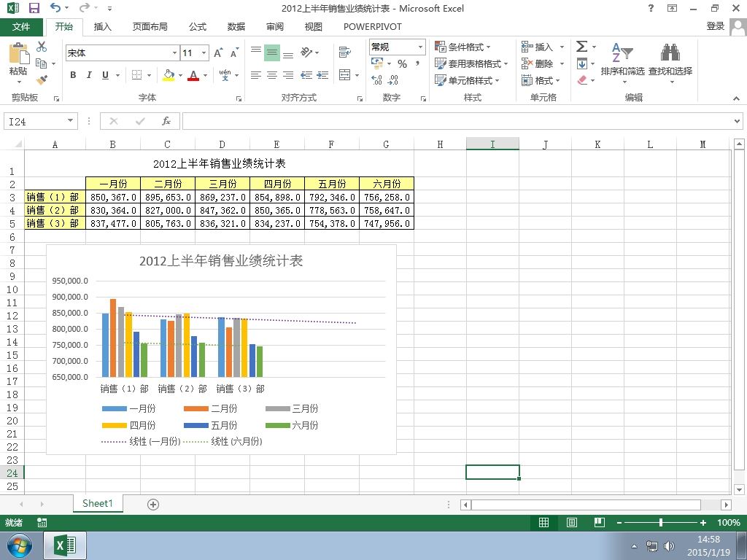Click the percent style icon

(402, 64)
